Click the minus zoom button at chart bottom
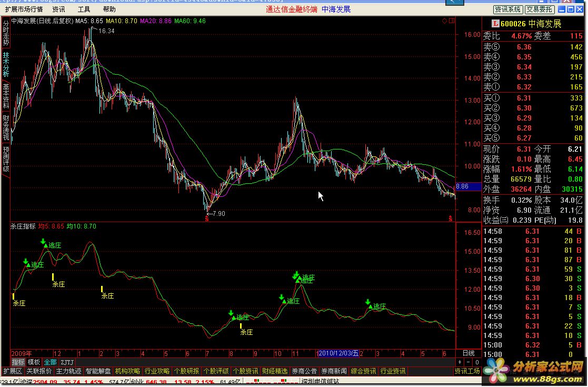 coord(468,362)
